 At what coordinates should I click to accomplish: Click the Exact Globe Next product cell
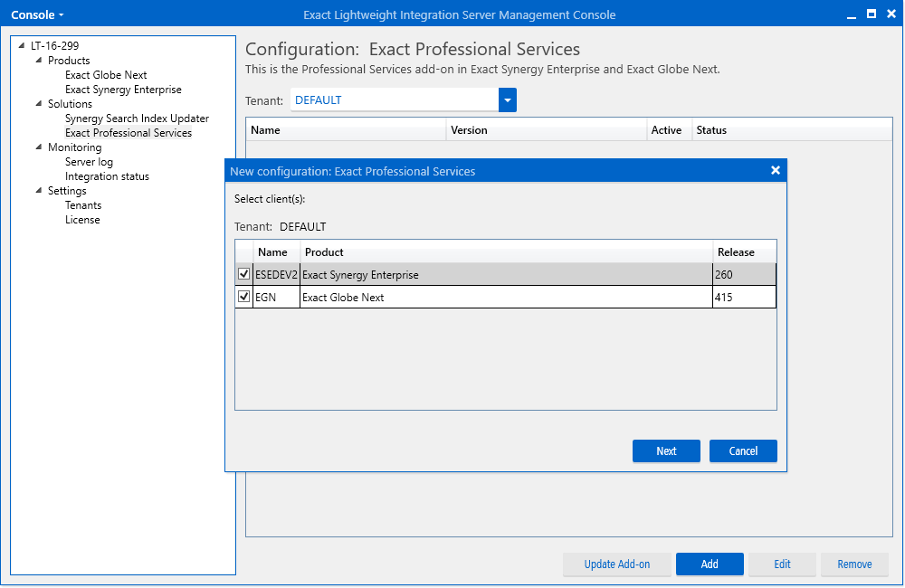506,298
